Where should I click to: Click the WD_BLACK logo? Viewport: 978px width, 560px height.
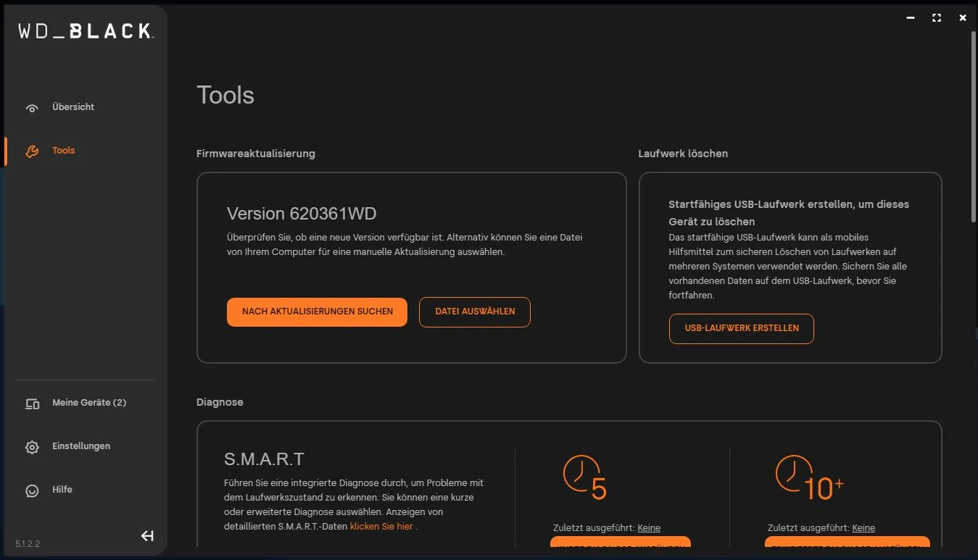[85, 30]
